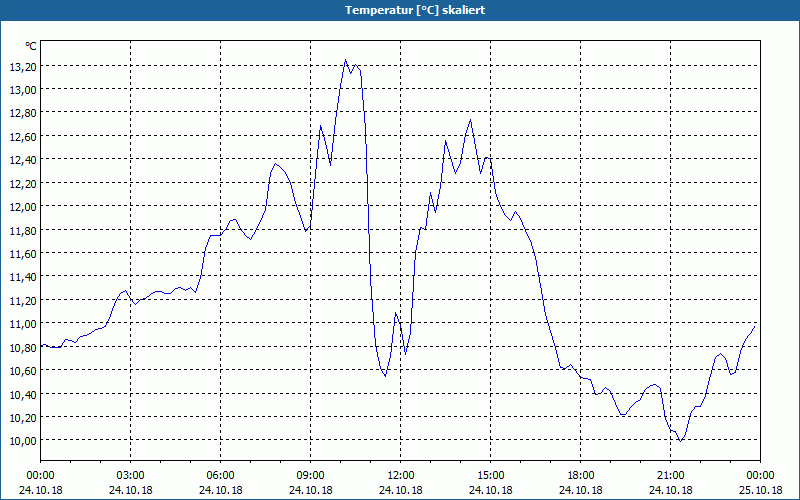The width and height of the screenshot is (800, 500).
Task: Select the '10,20' y-axis label
Action: (x=23, y=417)
